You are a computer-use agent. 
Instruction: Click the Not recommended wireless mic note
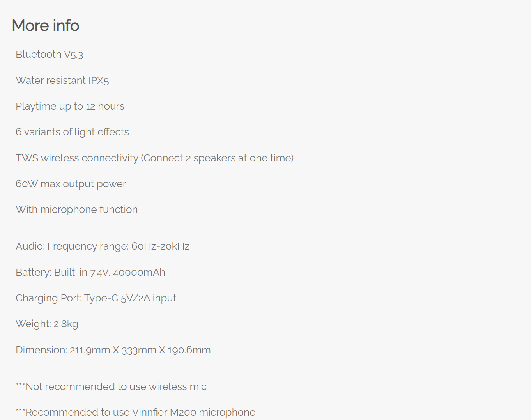click(111, 386)
